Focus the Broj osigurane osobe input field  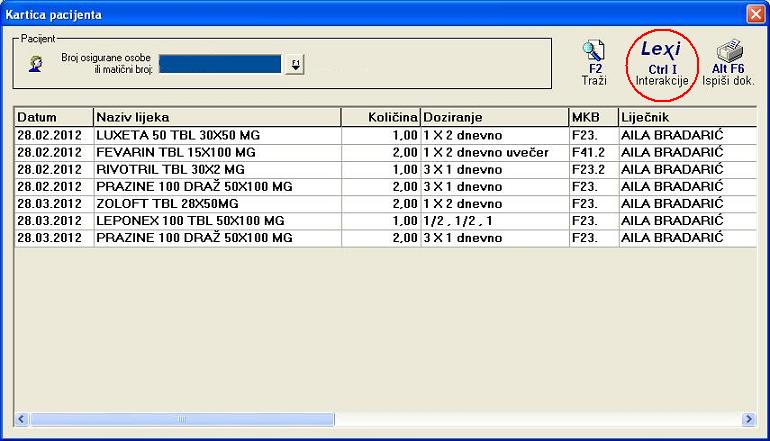220,64
